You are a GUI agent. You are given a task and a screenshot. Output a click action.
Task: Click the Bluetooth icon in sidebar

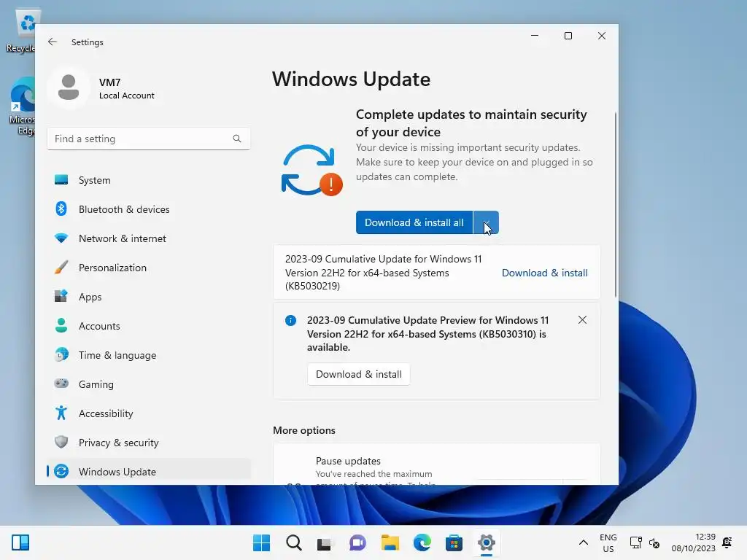[x=61, y=209]
